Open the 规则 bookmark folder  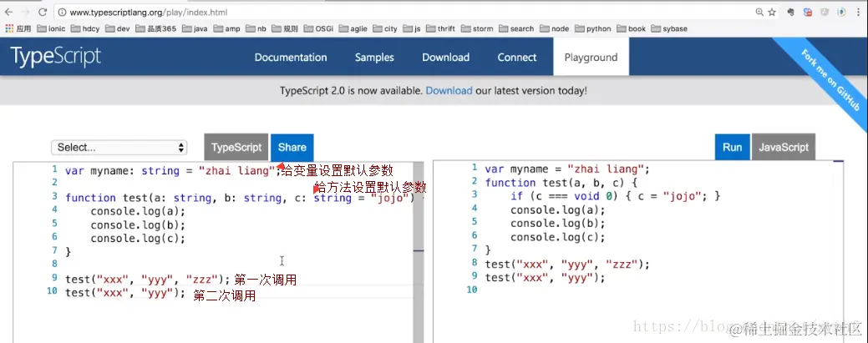point(285,28)
